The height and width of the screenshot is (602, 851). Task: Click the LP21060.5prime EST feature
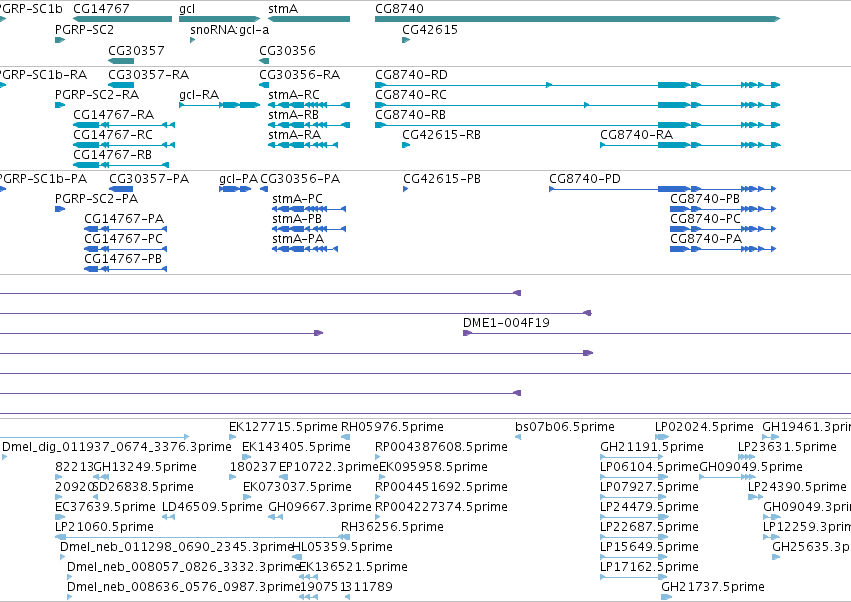click(x=201, y=537)
